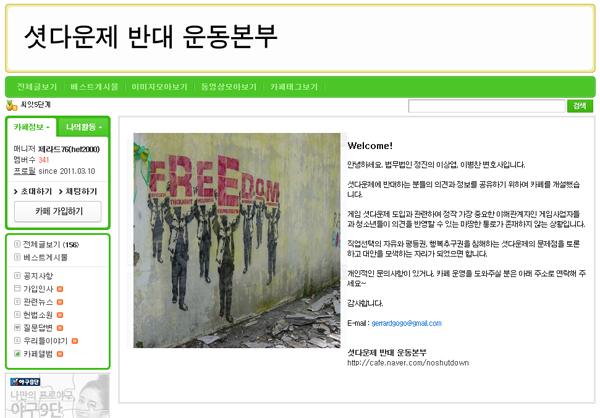Open the 초대하기 arrow link
Screen dimensions: 600x418
pyautogui.click(x=33, y=191)
